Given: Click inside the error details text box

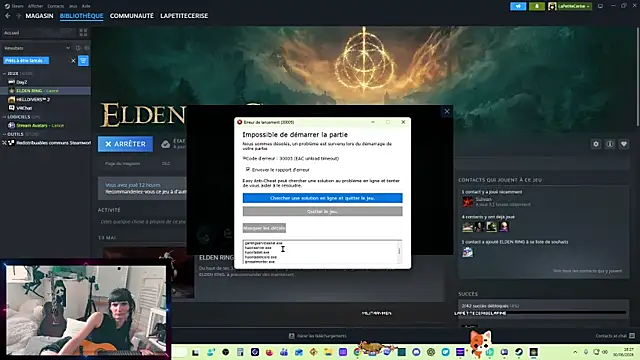Looking at the screenshot, I should pyautogui.click(x=320, y=252).
